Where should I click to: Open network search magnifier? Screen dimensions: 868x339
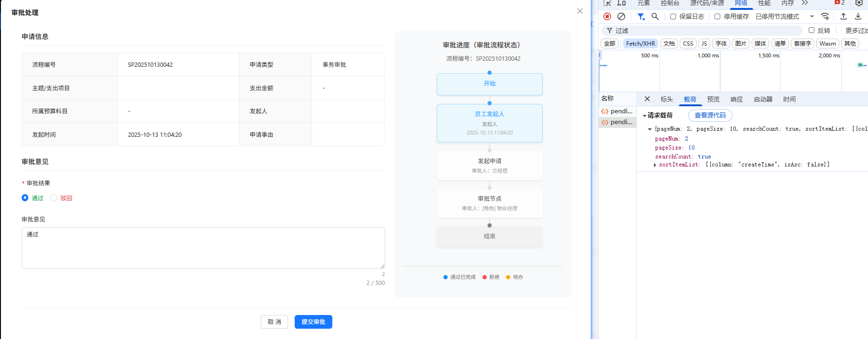(x=655, y=16)
